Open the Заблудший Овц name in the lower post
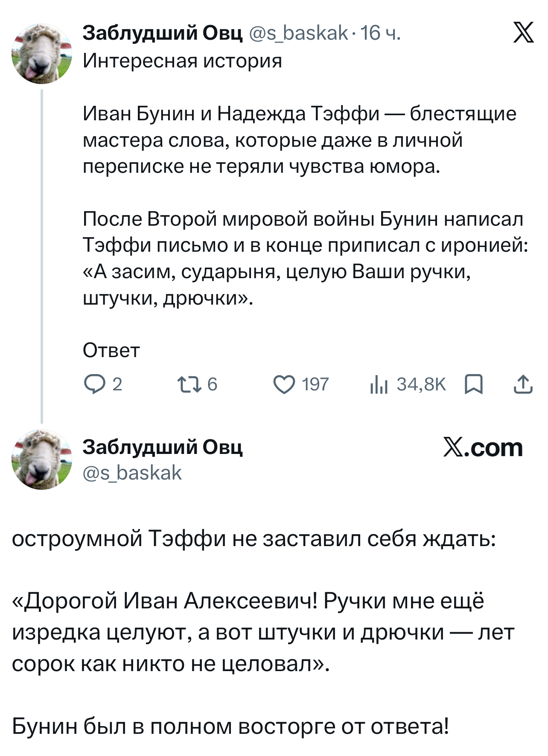 pyautogui.click(x=162, y=447)
